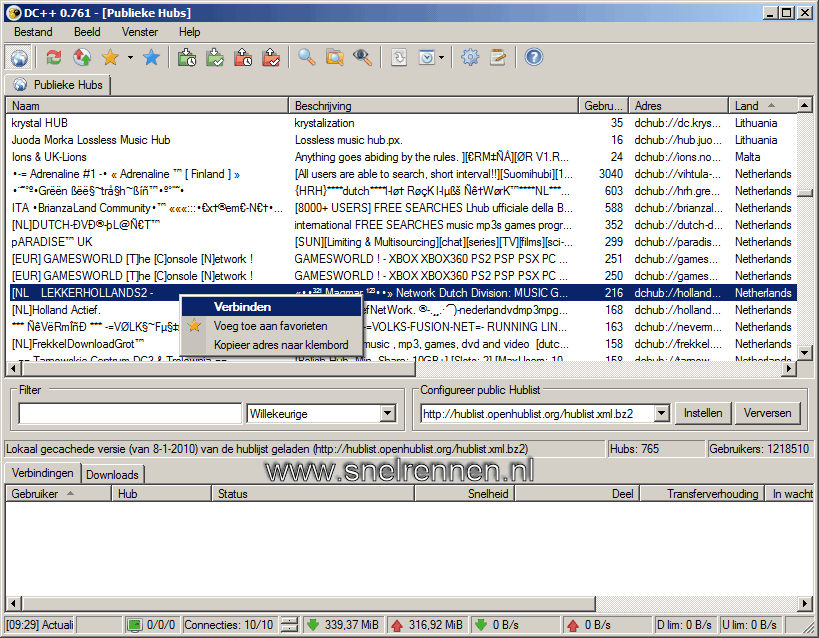Click the hub list scroll-down arrow
The image size is (819, 638).
coord(804,353)
